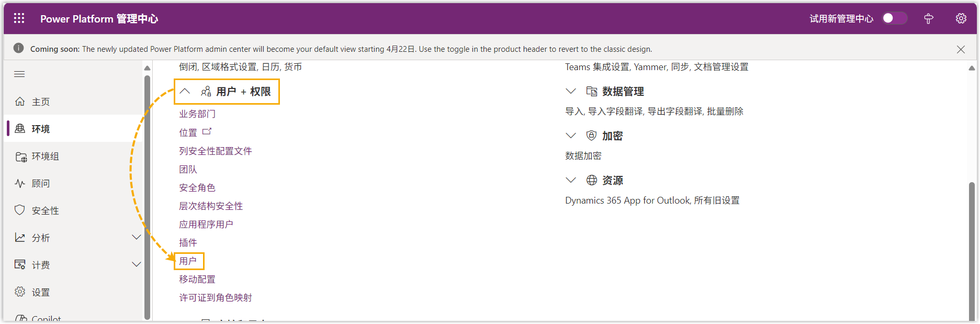Screen dimensions: 980x324
Task: Click the info icon in banner
Action: coord(18,49)
